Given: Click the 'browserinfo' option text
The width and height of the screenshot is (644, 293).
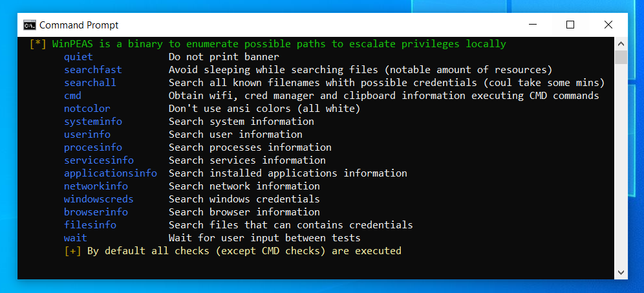Looking at the screenshot, I should (96, 212).
